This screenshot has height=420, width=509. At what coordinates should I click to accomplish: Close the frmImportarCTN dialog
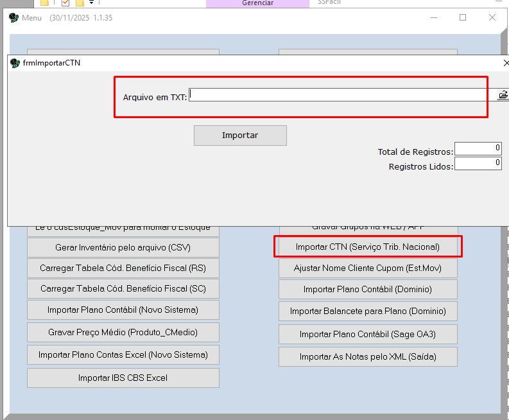[x=506, y=63]
